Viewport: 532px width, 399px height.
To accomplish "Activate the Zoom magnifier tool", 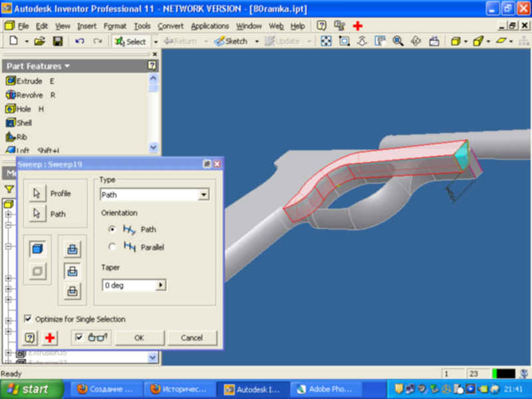I will [x=398, y=41].
